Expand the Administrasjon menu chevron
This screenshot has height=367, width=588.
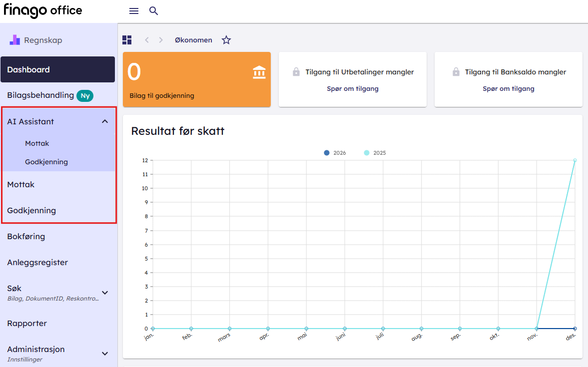[x=105, y=354]
